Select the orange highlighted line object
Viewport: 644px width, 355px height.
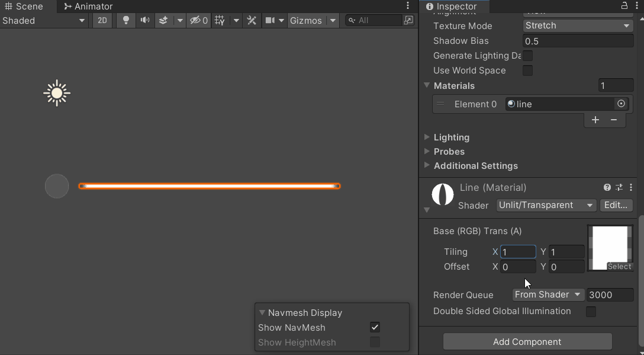[x=210, y=186]
